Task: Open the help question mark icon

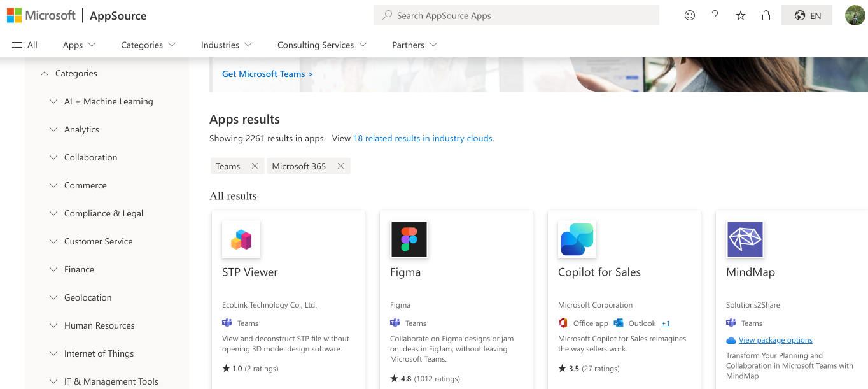Action: click(x=715, y=15)
